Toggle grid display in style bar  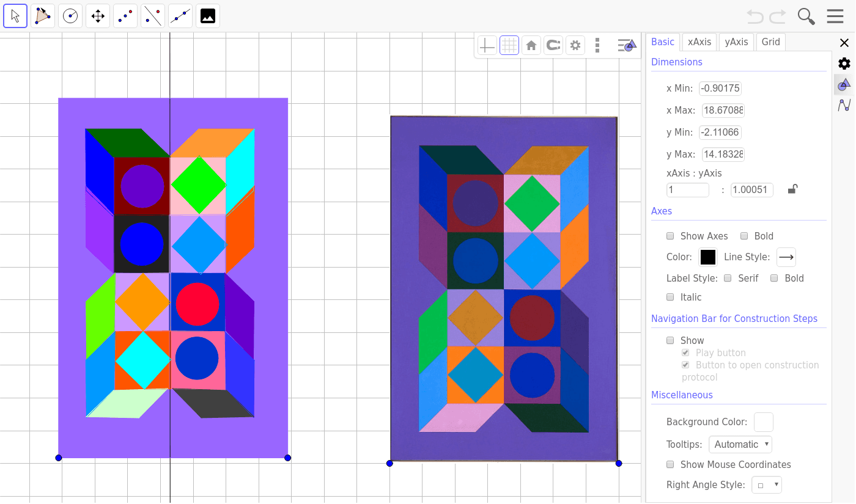509,45
